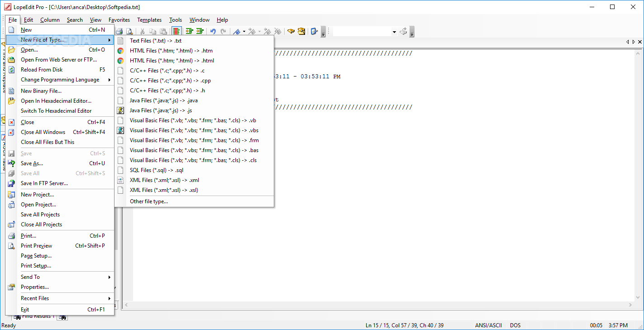The width and height of the screenshot is (644, 330).
Task: Select the Print Preview menu entry
Action: coord(60,246)
